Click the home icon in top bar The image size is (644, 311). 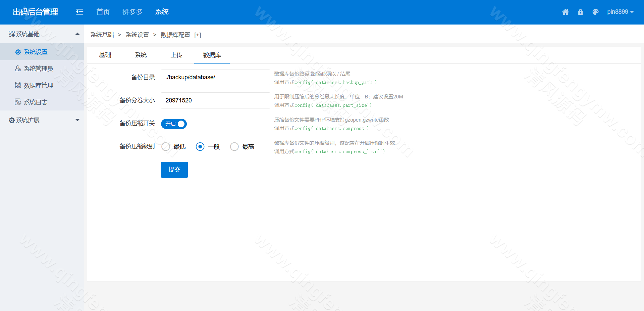[x=566, y=12]
